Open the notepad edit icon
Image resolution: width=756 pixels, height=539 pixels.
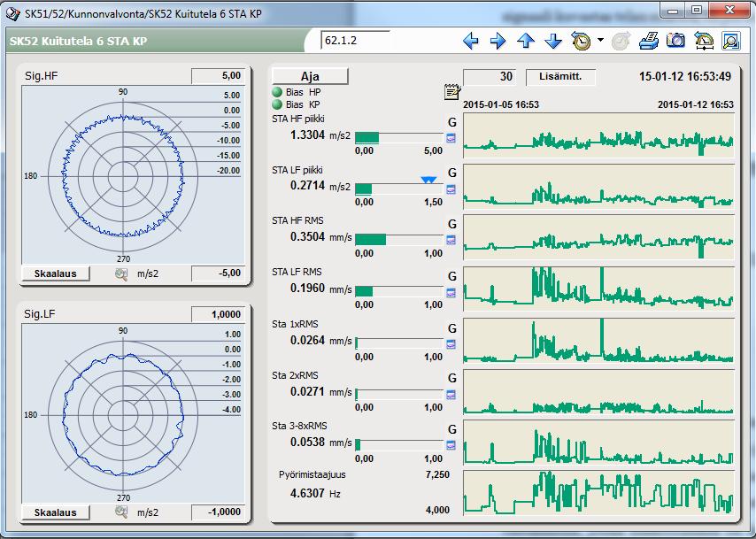tap(451, 91)
